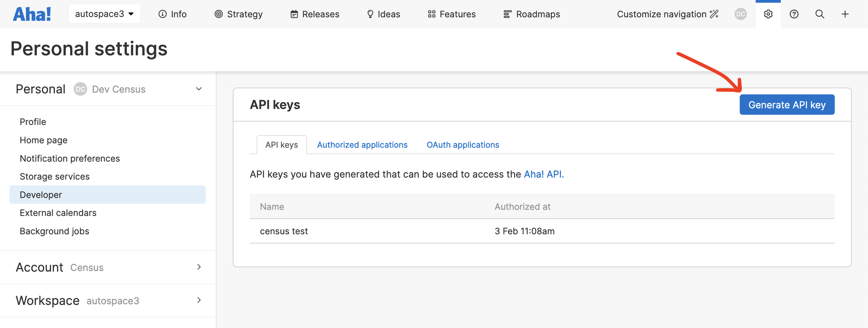The height and width of the screenshot is (328, 868).
Task: Open the help question mark icon
Action: point(794,14)
